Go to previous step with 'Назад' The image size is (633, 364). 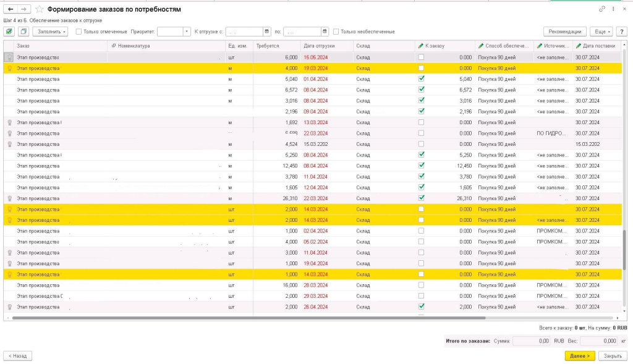coord(18,356)
